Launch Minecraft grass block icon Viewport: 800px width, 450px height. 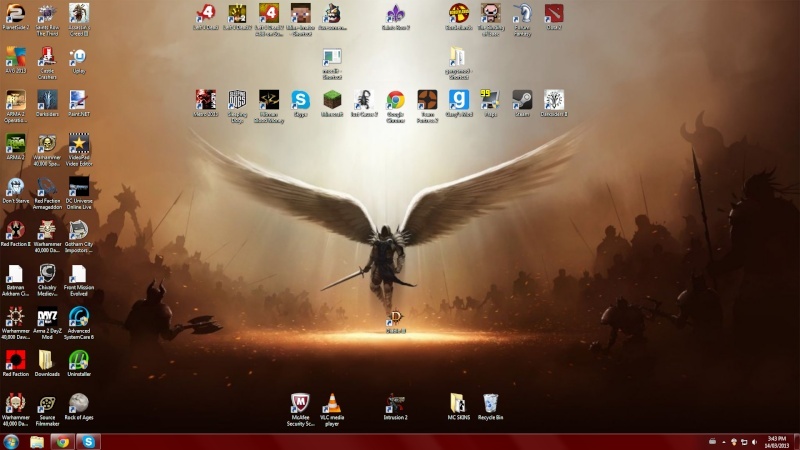coord(332,101)
